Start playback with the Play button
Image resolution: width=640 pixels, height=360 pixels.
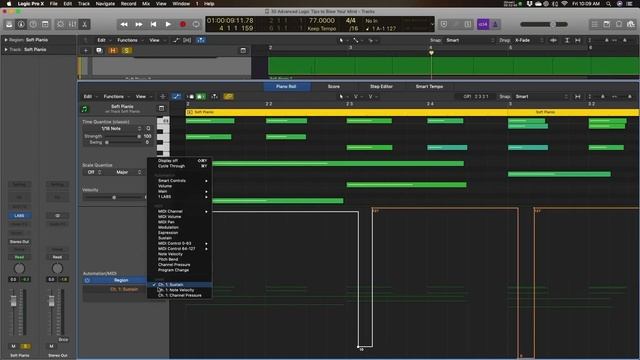[168, 24]
